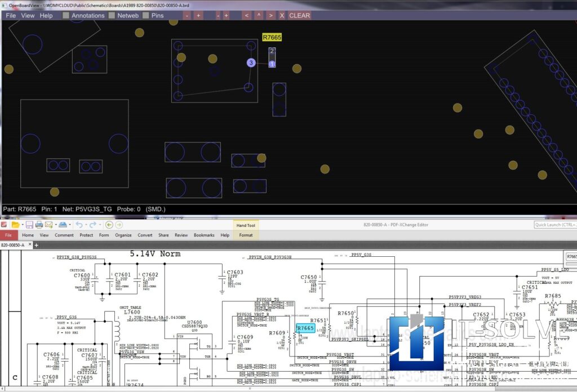Viewport: 577px width, 392px height.
Task: Expand the Open folder dropdown arrow
Action: click(x=22, y=225)
